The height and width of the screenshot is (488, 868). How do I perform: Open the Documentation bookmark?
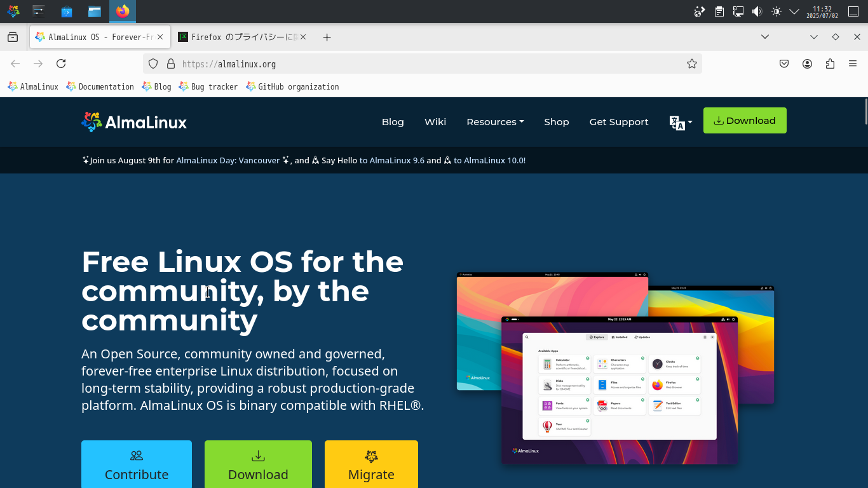pos(100,86)
